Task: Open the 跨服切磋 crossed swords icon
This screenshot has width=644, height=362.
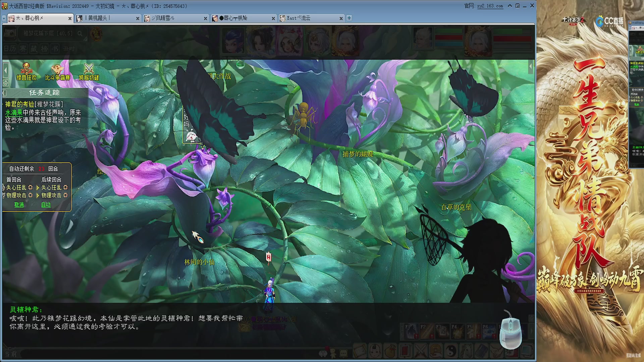Action: [x=89, y=72]
